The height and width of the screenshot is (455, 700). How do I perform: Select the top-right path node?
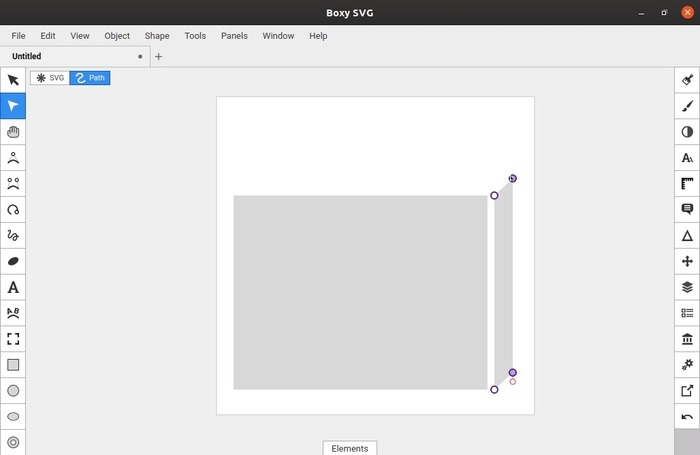[512, 179]
